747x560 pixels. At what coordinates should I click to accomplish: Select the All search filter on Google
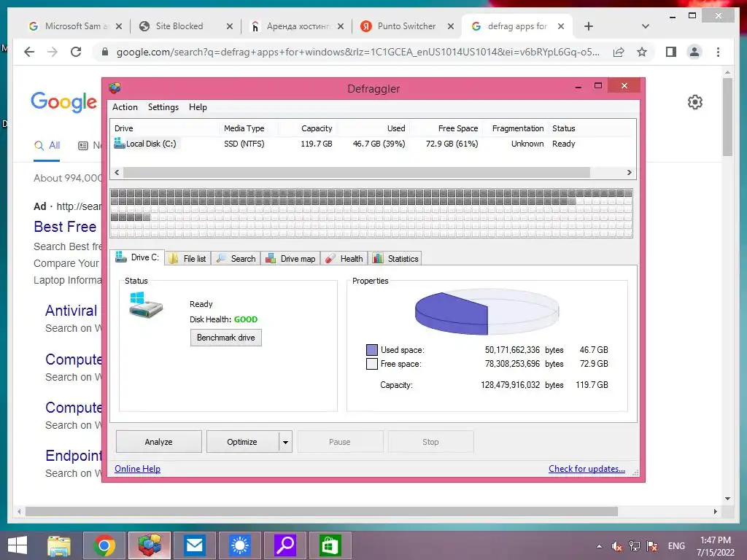click(47, 146)
